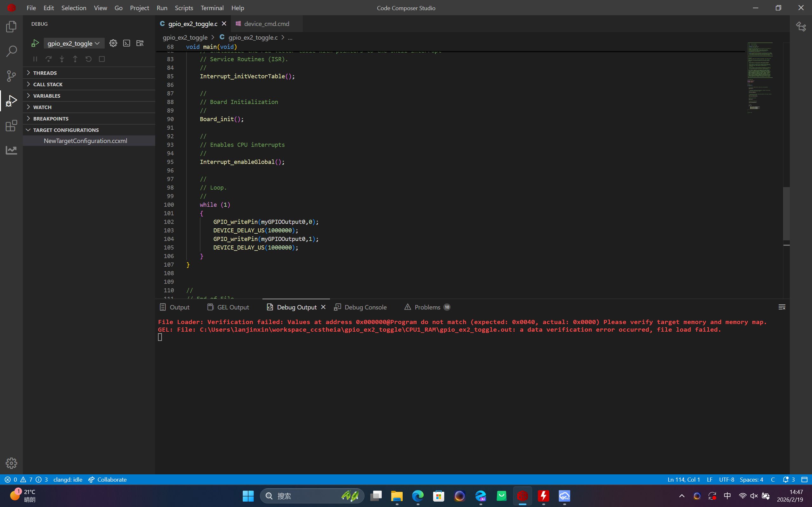Click the editor vertical scrollbar thumb
Screen dimensions: 812x507
tap(786, 213)
